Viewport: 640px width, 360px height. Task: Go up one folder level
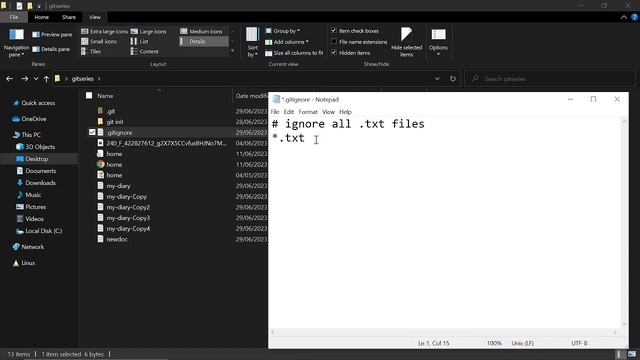(46, 79)
